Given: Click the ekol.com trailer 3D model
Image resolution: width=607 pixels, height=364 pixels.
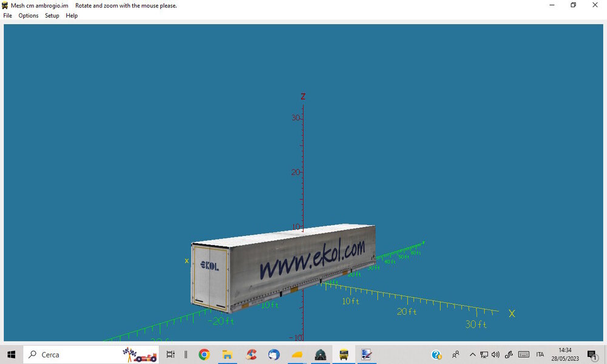Looking at the screenshot, I should click(283, 268).
